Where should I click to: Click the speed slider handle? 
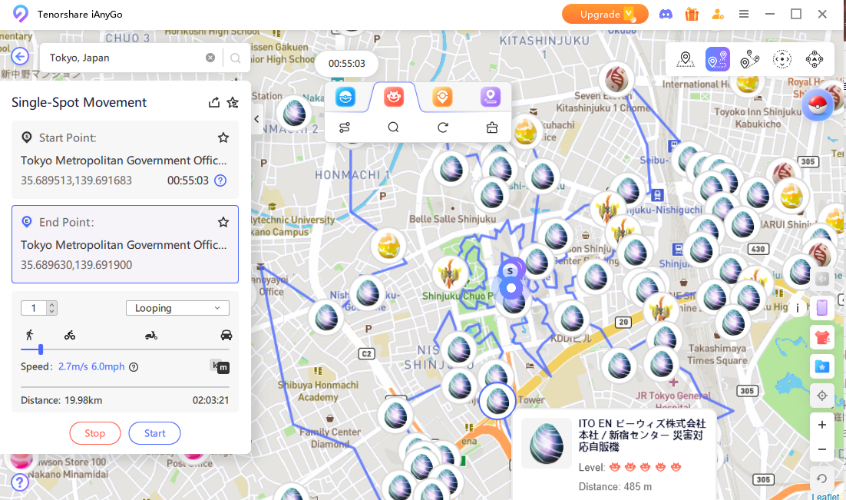coord(40,350)
